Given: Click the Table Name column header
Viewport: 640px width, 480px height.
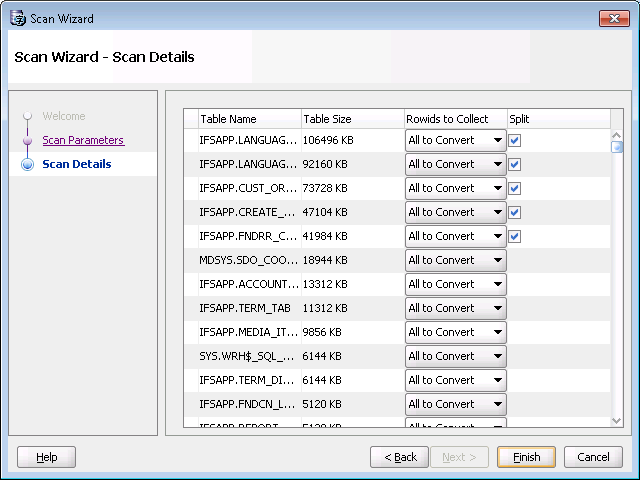Looking at the screenshot, I should [x=250, y=119].
